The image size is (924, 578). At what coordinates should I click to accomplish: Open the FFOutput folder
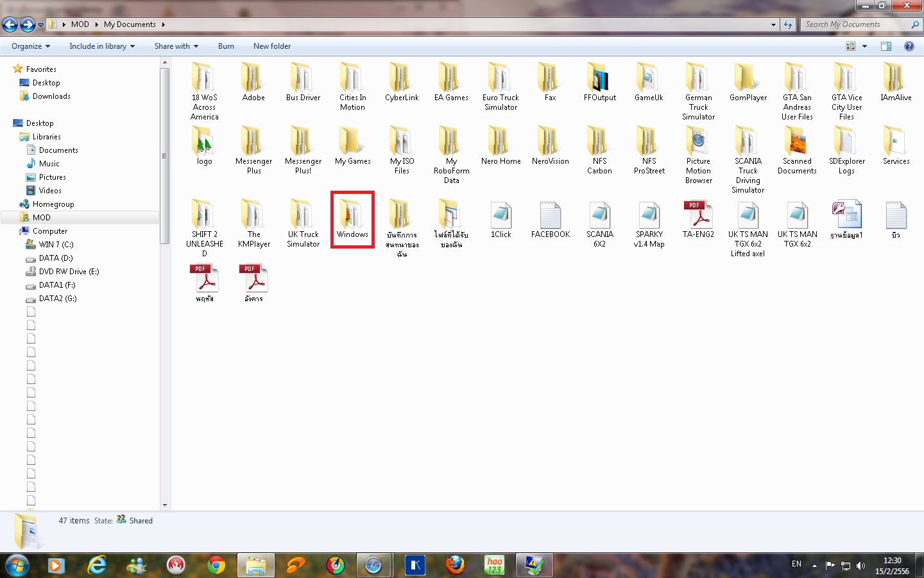click(x=600, y=82)
